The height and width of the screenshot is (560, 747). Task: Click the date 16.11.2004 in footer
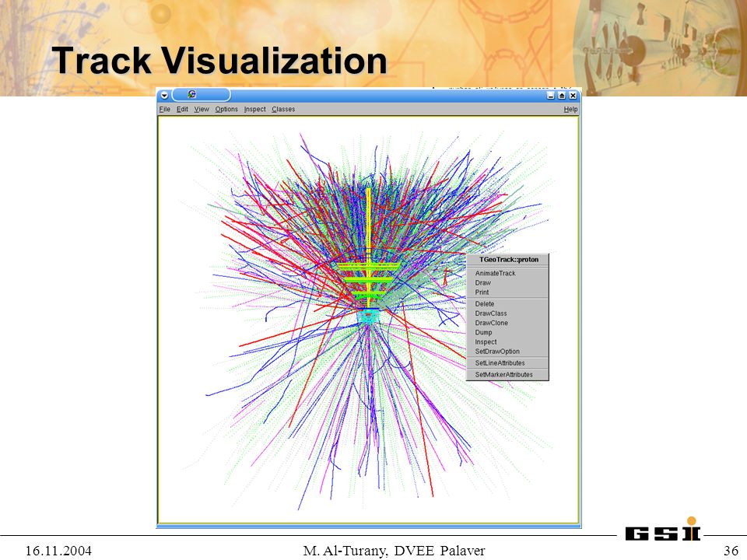(x=58, y=551)
